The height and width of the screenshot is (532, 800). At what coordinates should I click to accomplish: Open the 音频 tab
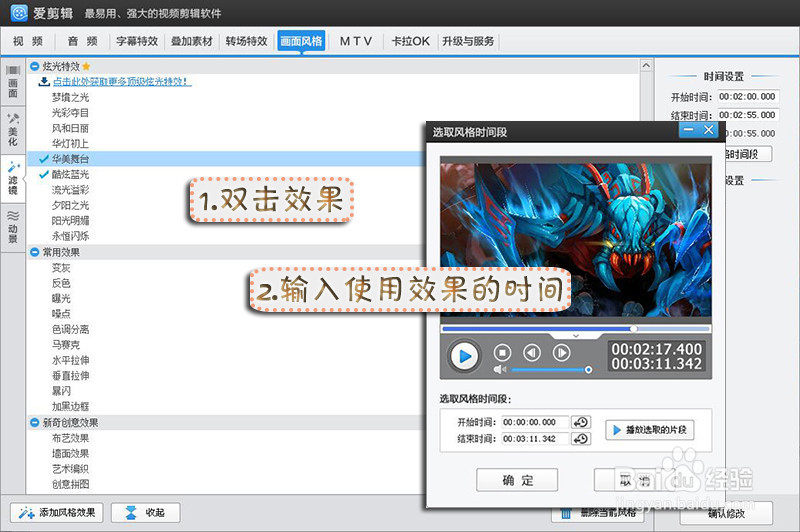tap(83, 41)
